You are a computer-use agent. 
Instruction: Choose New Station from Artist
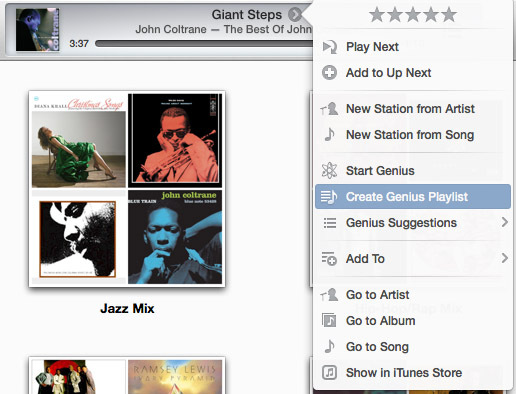click(x=413, y=109)
